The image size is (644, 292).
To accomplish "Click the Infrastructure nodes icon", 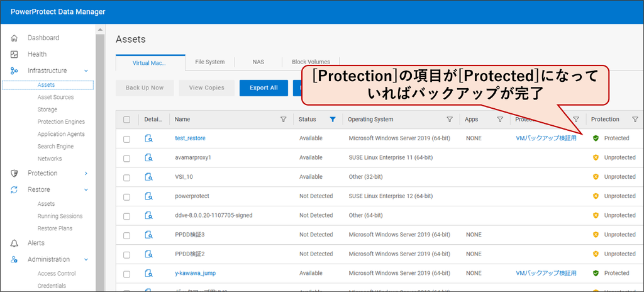I will pyautogui.click(x=14, y=70).
